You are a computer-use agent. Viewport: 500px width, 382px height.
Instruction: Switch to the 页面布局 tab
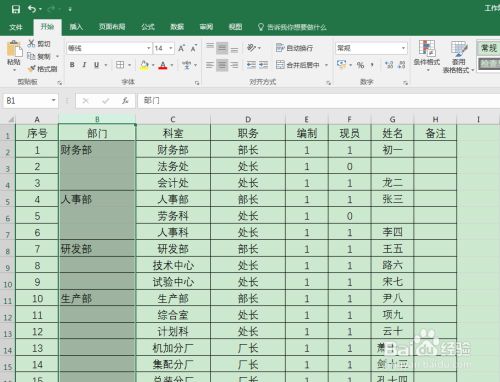112,27
